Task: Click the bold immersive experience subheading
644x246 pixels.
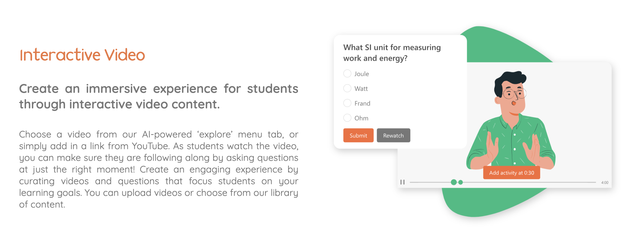Action: 159,97
